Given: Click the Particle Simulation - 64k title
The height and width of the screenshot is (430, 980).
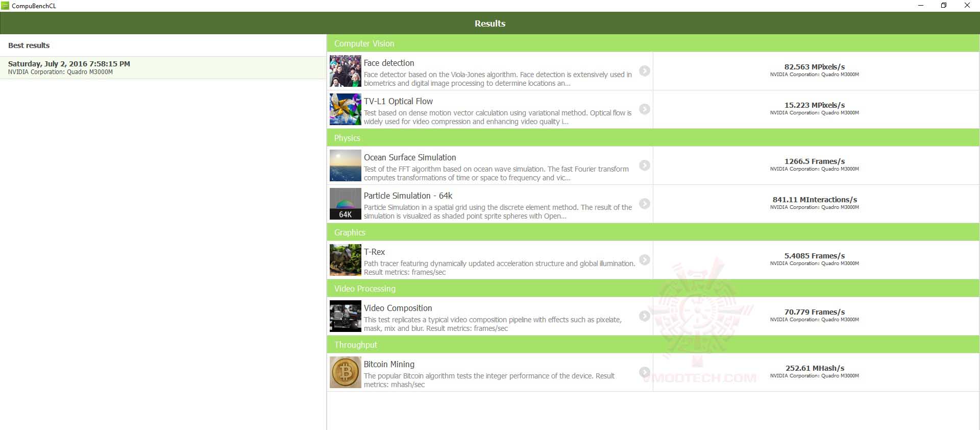Looking at the screenshot, I should pos(408,196).
